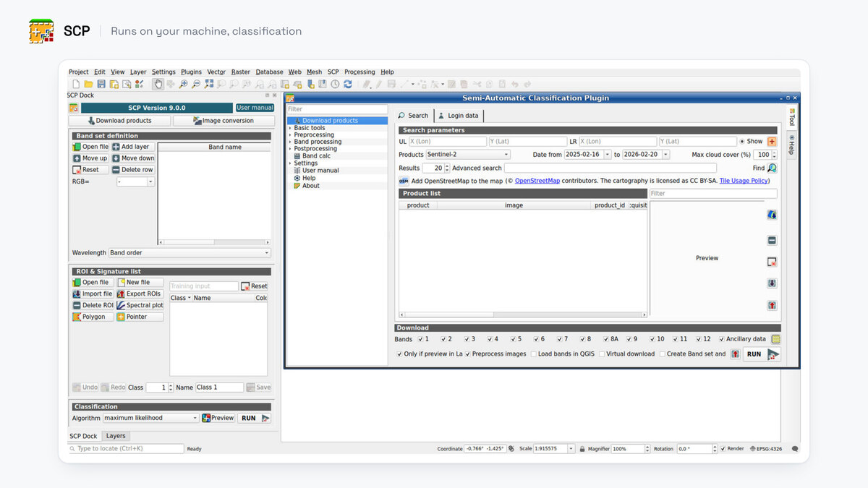This screenshot has width=868, height=488.
Task: Click the blue Refresh toolbar icon
Action: (348, 84)
